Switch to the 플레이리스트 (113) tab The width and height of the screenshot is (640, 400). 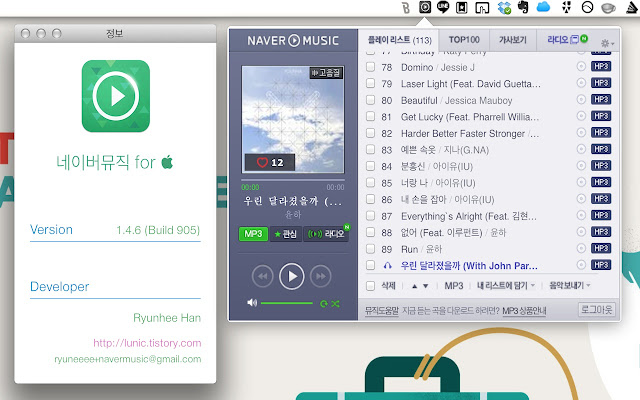coord(399,40)
